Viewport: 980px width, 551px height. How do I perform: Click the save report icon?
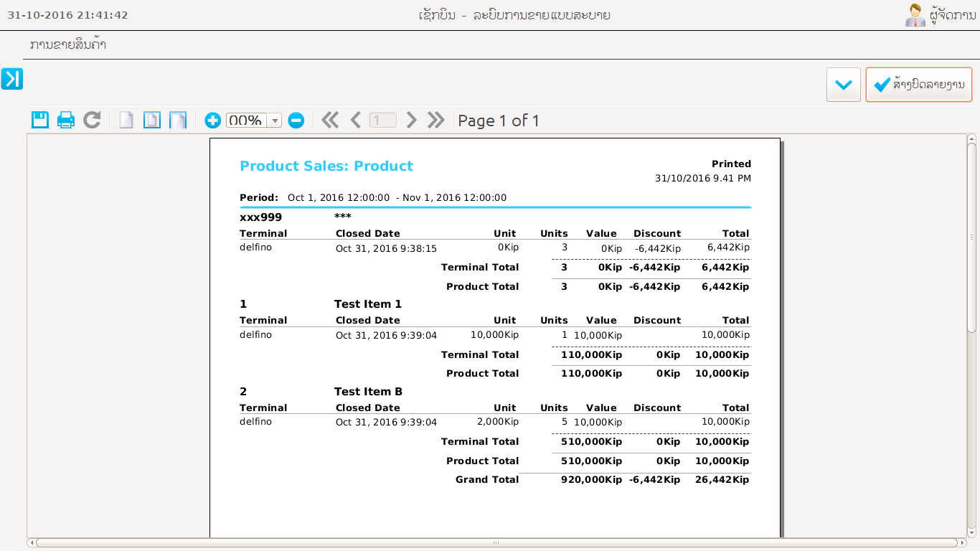click(x=40, y=120)
